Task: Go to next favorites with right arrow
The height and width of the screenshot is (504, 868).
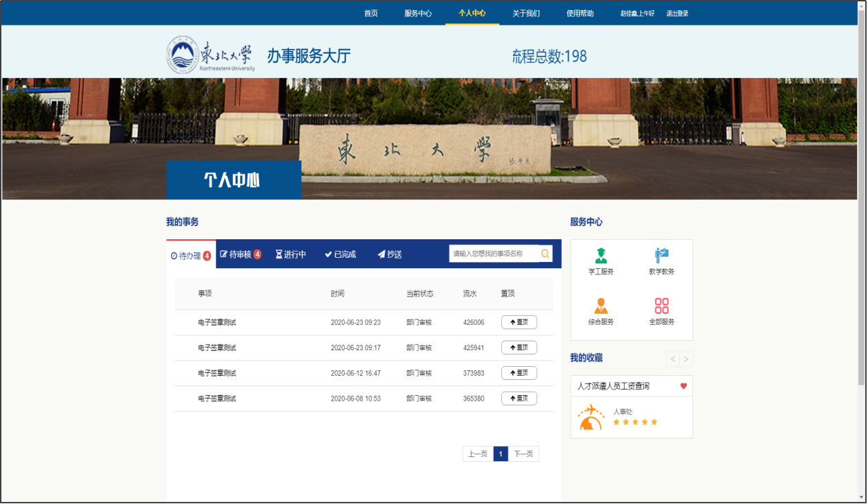Action: coord(685,359)
